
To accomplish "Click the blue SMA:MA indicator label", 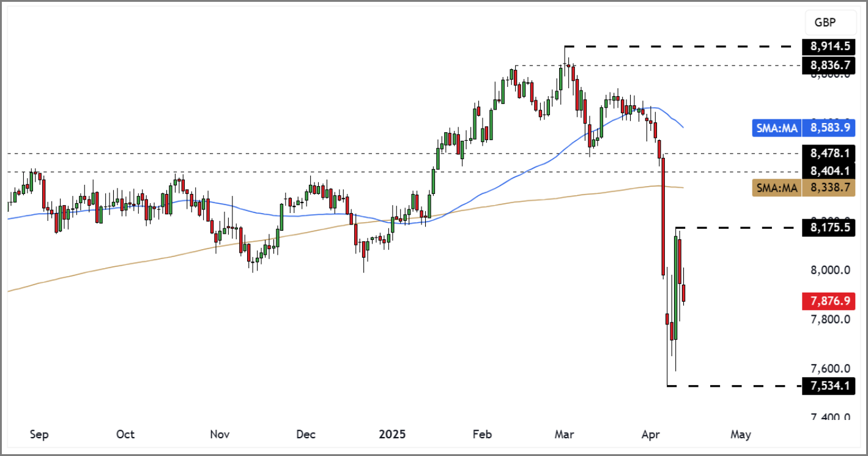I will tap(777, 128).
